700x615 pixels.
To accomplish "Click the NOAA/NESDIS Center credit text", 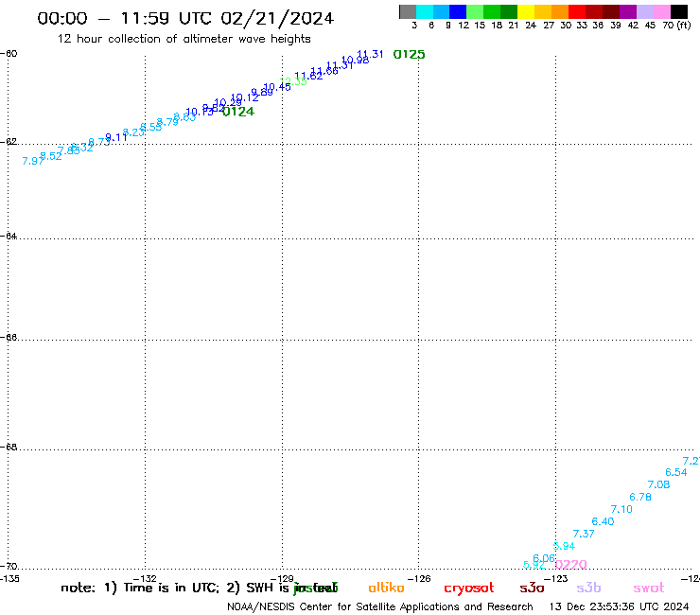I will click(x=380, y=607).
